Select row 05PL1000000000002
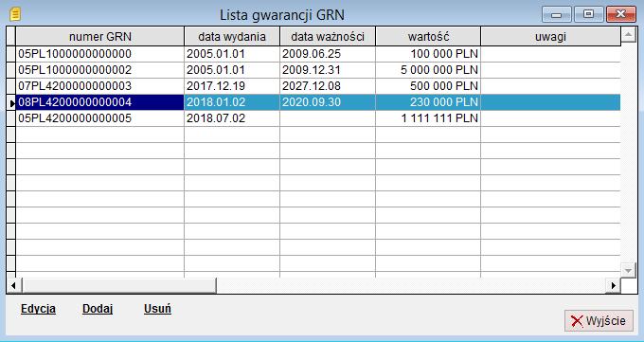 [318, 70]
